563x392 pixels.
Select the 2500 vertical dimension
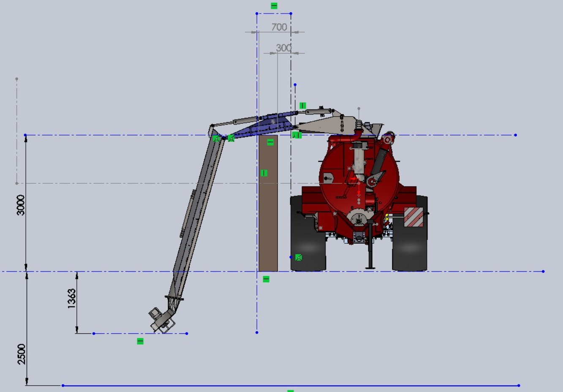tap(21, 354)
